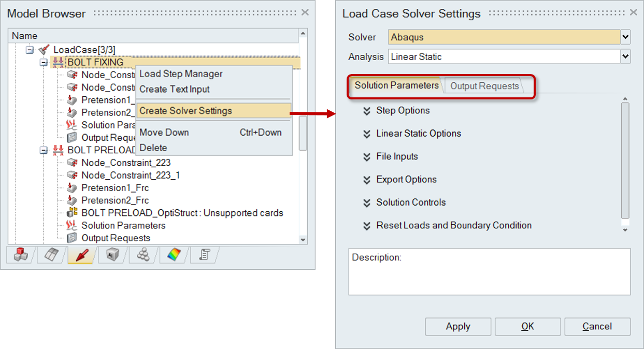644x349 pixels.
Task: Click the LoadCase[3/3] brush icon
Action: [45, 50]
